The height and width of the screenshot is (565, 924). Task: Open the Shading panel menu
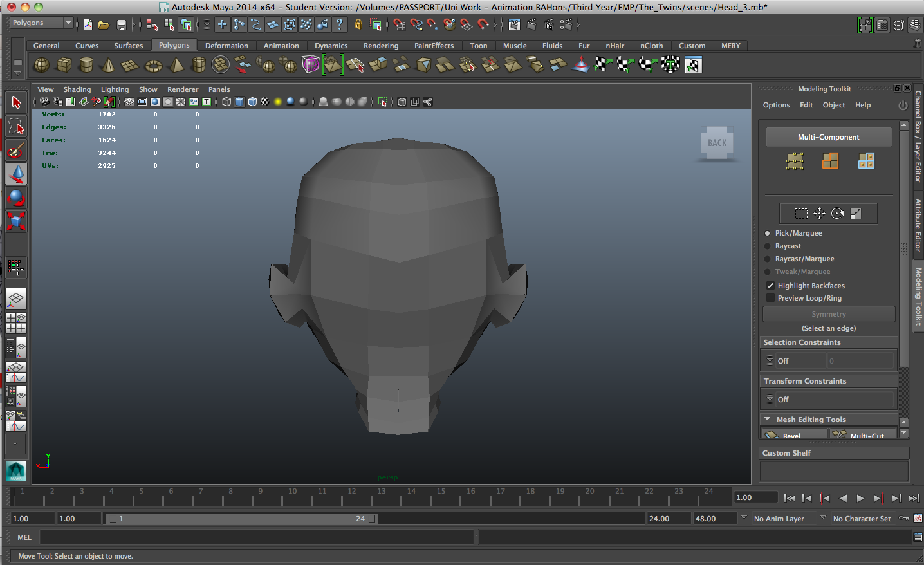pyautogui.click(x=77, y=89)
